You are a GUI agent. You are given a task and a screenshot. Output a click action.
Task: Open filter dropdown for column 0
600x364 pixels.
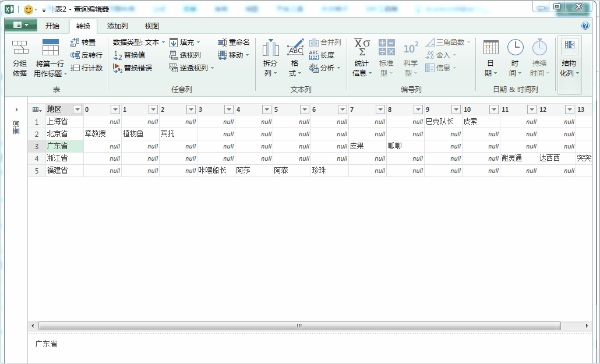pos(115,110)
